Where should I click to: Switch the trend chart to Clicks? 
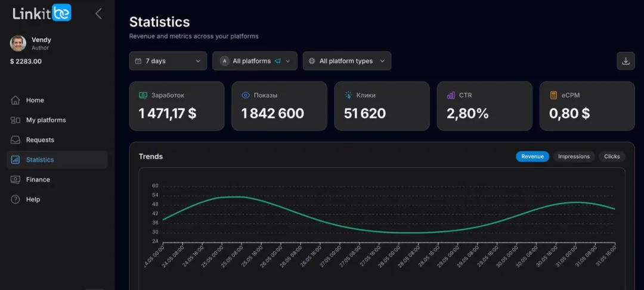(612, 156)
